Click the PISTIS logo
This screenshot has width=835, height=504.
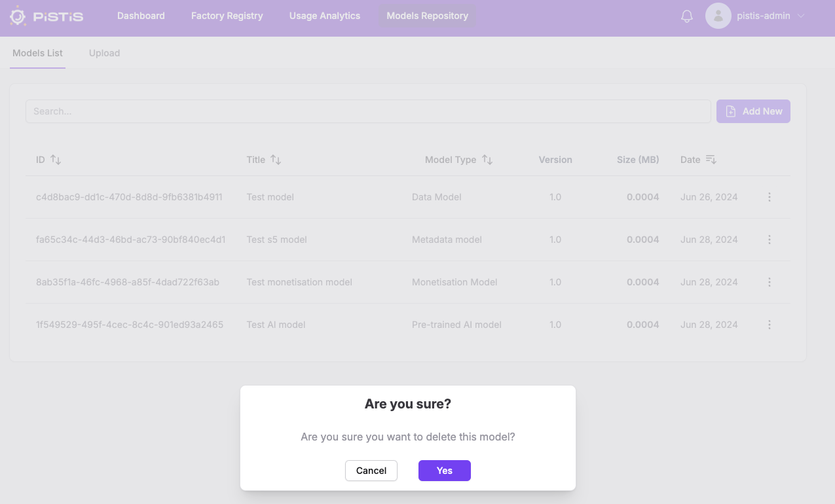pyautogui.click(x=46, y=16)
